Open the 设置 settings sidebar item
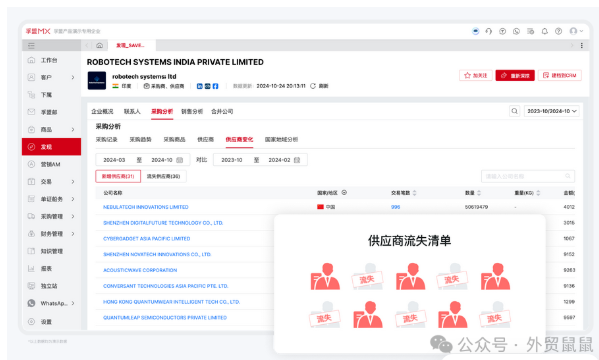Image resolution: width=599 pixels, height=360 pixels. 51,322
